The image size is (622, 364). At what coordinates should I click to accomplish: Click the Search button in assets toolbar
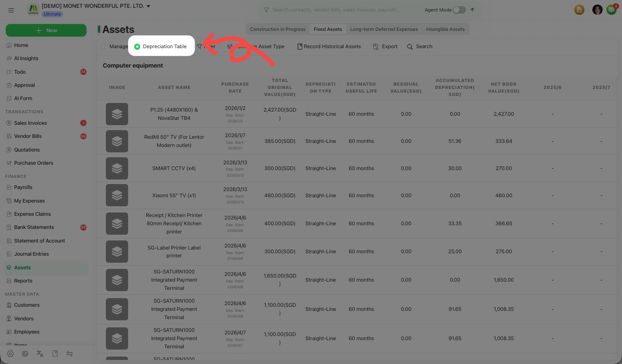coord(420,47)
